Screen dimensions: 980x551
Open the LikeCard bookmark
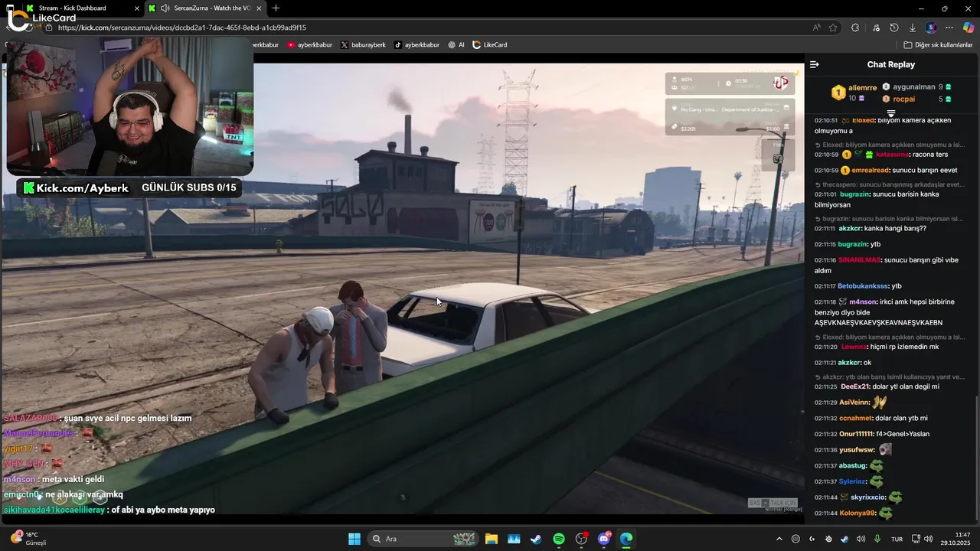pyautogui.click(x=490, y=45)
